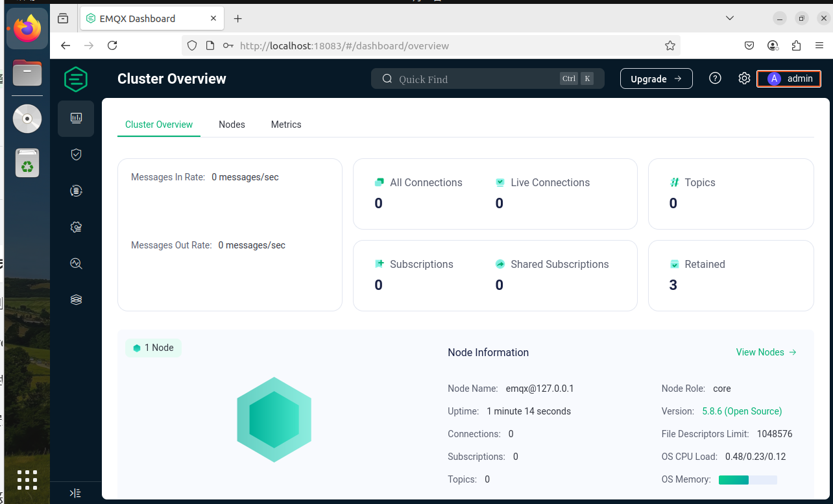
Task: Open the admin user menu
Action: pos(789,78)
